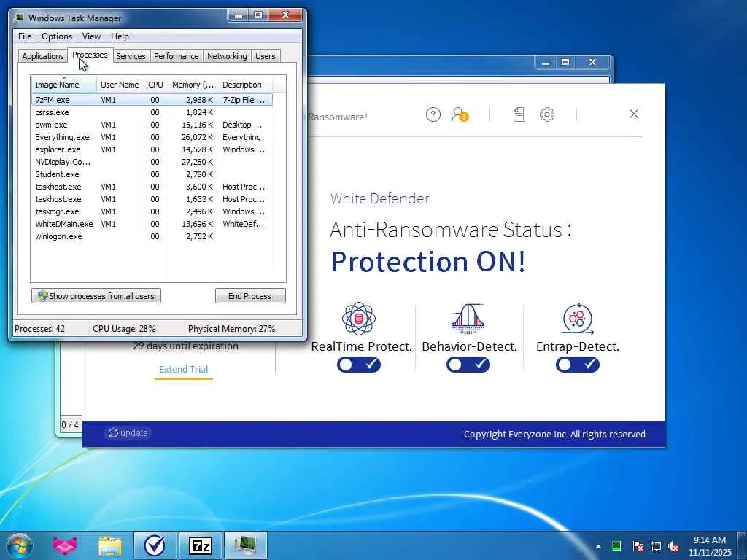Click Action Center flag tray icon
The height and width of the screenshot is (560, 747).
pyautogui.click(x=638, y=546)
